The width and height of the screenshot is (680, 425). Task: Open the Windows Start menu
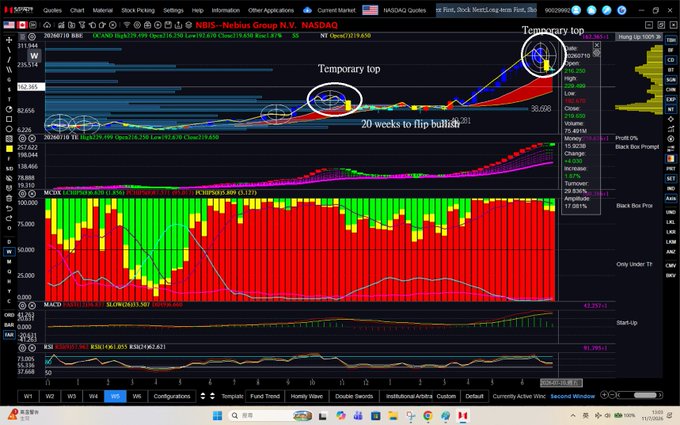click(x=218, y=415)
